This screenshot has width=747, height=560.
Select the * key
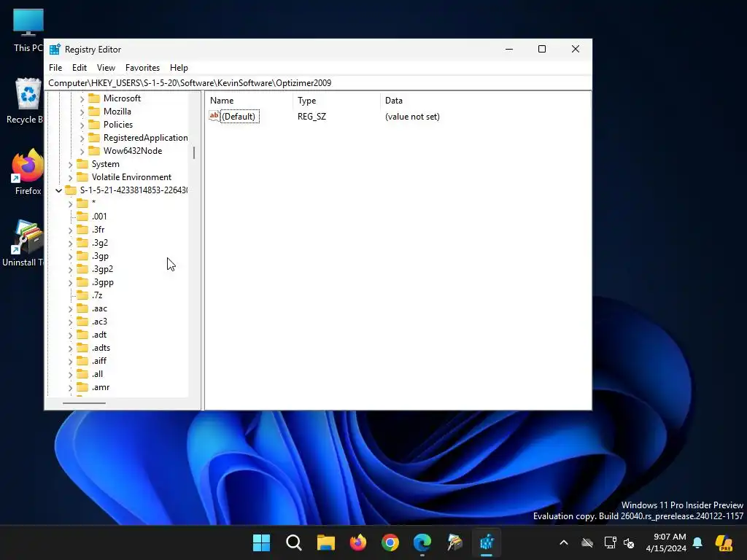pyautogui.click(x=94, y=203)
